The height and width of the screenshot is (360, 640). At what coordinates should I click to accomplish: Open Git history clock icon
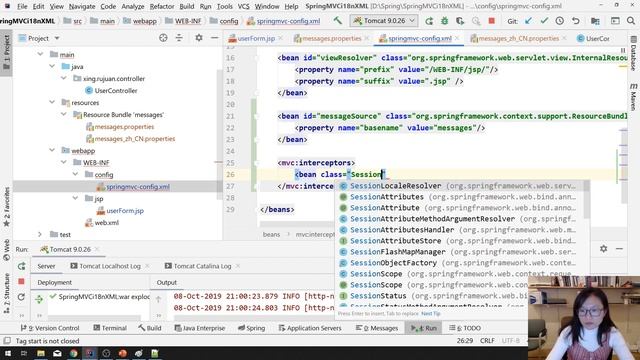560,21
